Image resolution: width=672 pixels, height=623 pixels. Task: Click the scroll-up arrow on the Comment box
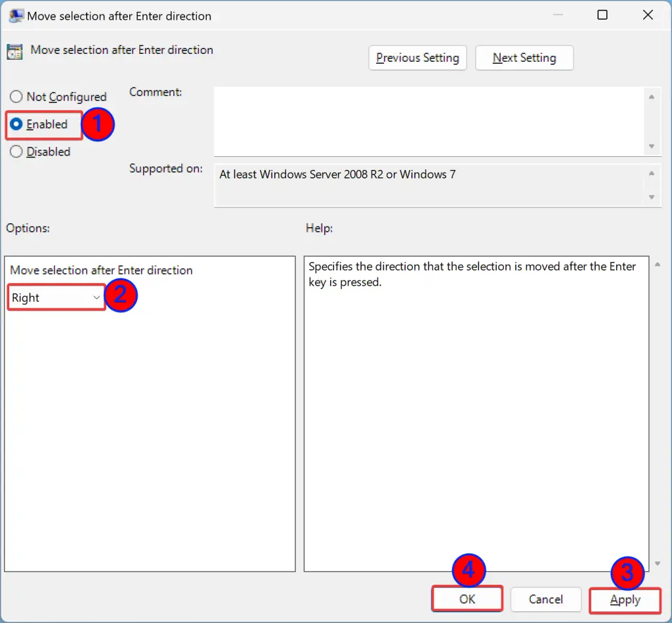653,95
